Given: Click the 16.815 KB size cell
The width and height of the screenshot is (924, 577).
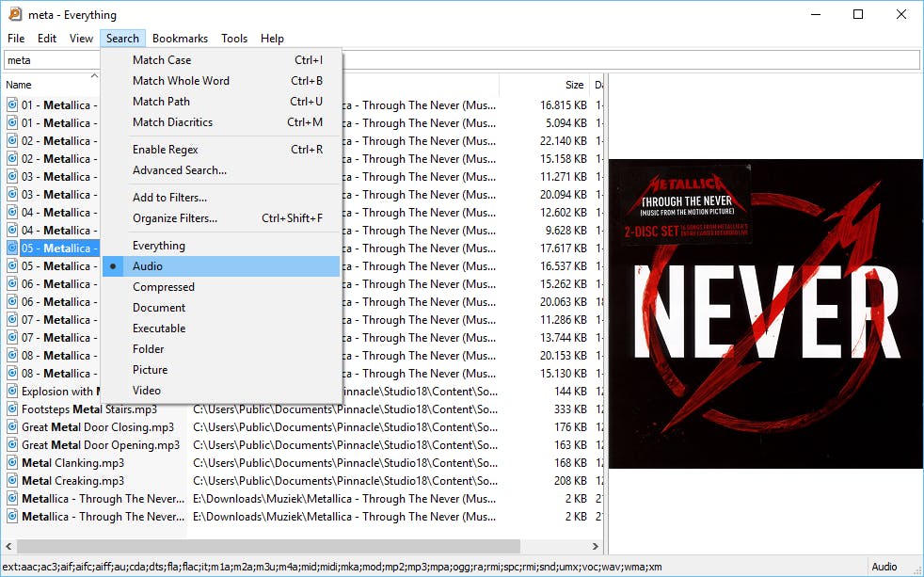Looking at the screenshot, I should point(564,104).
